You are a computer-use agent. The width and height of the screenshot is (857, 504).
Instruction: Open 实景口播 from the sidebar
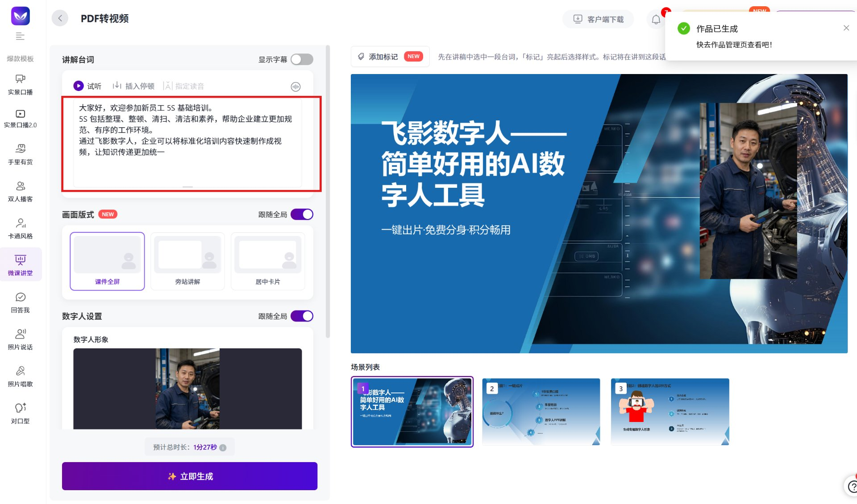(x=20, y=84)
